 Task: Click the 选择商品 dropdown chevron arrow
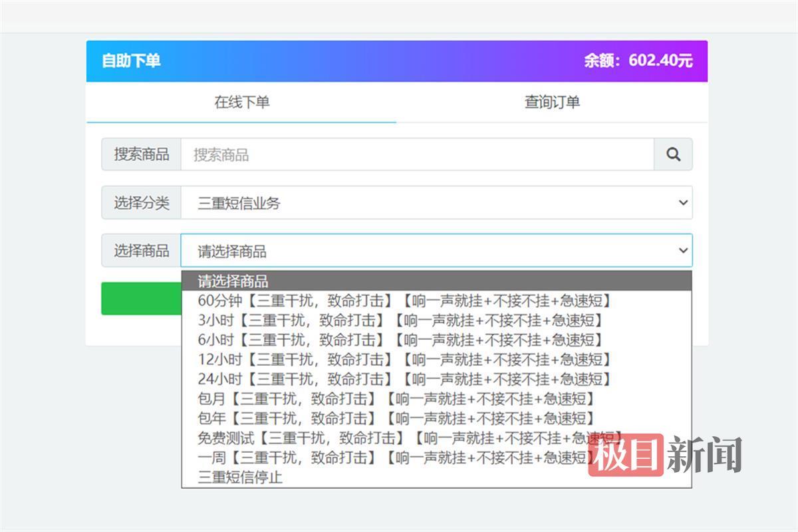682,251
